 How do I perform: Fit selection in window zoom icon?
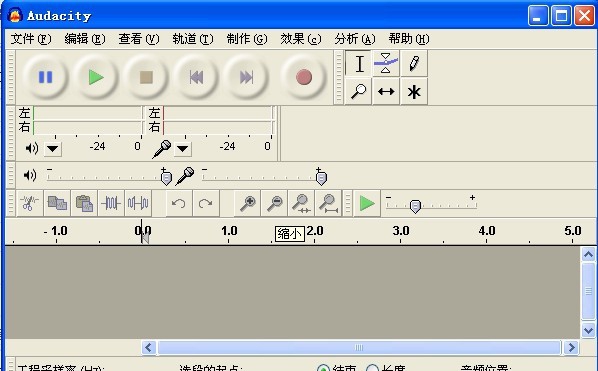302,203
